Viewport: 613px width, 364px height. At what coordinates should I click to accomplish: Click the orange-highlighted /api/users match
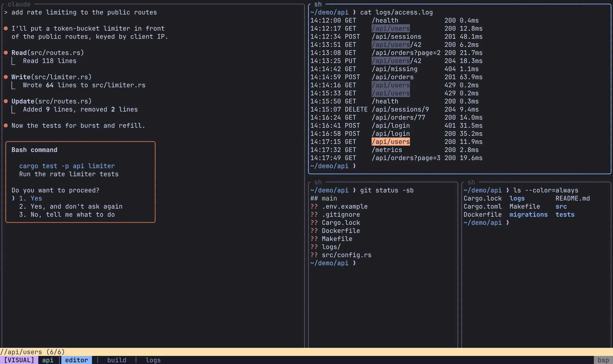point(391,142)
